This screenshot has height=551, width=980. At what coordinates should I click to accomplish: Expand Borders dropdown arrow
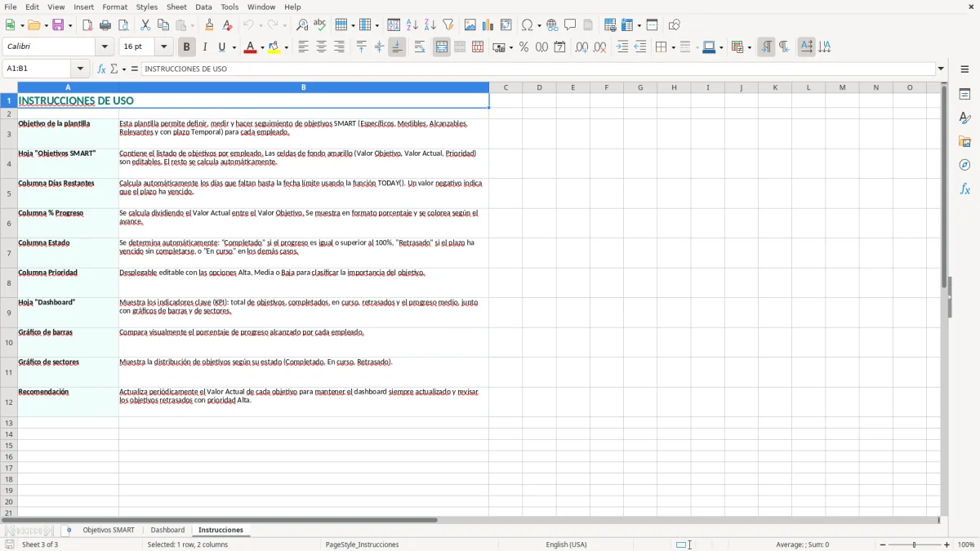point(672,47)
